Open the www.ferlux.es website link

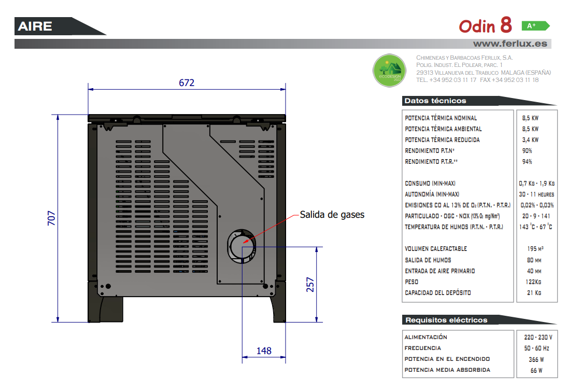click(x=510, y=44)
